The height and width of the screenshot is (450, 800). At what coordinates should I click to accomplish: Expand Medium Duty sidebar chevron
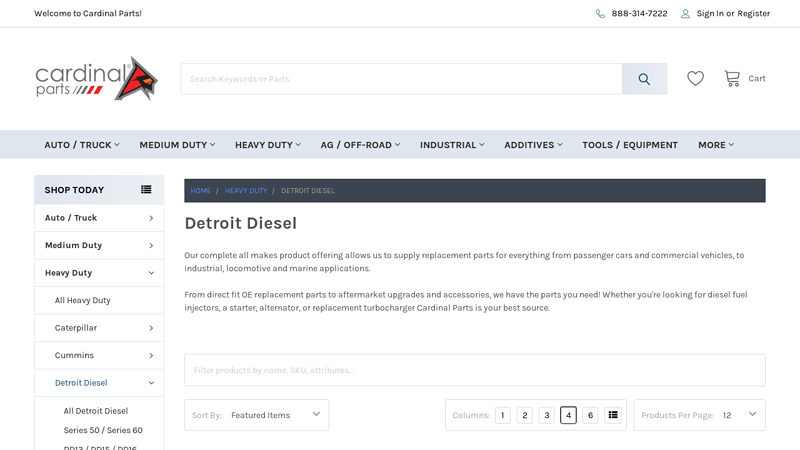click(151, 245)
